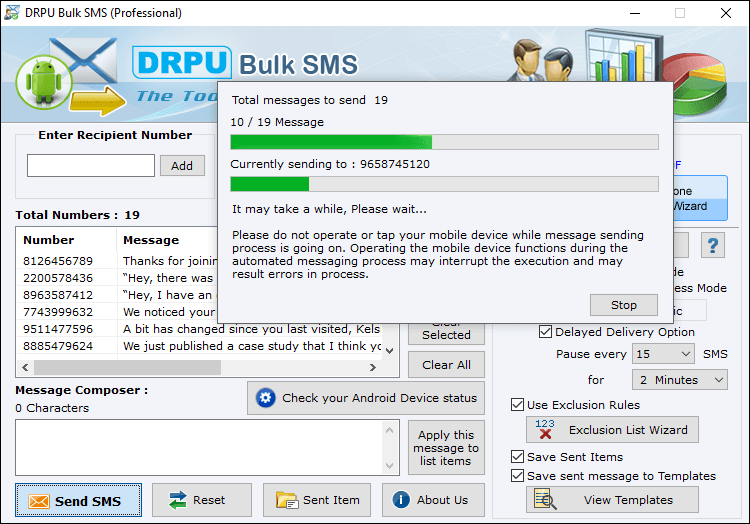Focus the Enter Recipient Number field

click(91, 165)
